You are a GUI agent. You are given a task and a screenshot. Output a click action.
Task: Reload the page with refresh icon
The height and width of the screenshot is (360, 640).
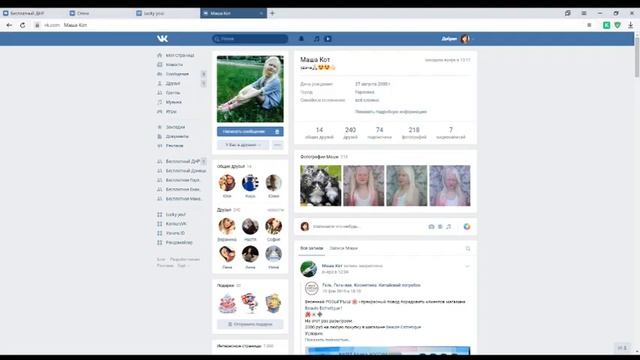click(x=22, y=25)
